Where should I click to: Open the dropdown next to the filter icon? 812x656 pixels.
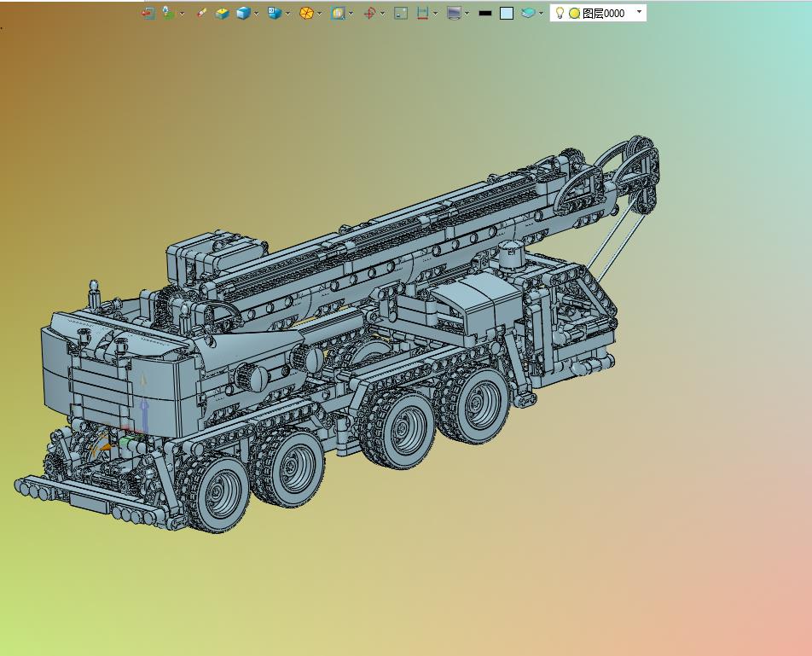pyautogui.click(x=182, y=14)
